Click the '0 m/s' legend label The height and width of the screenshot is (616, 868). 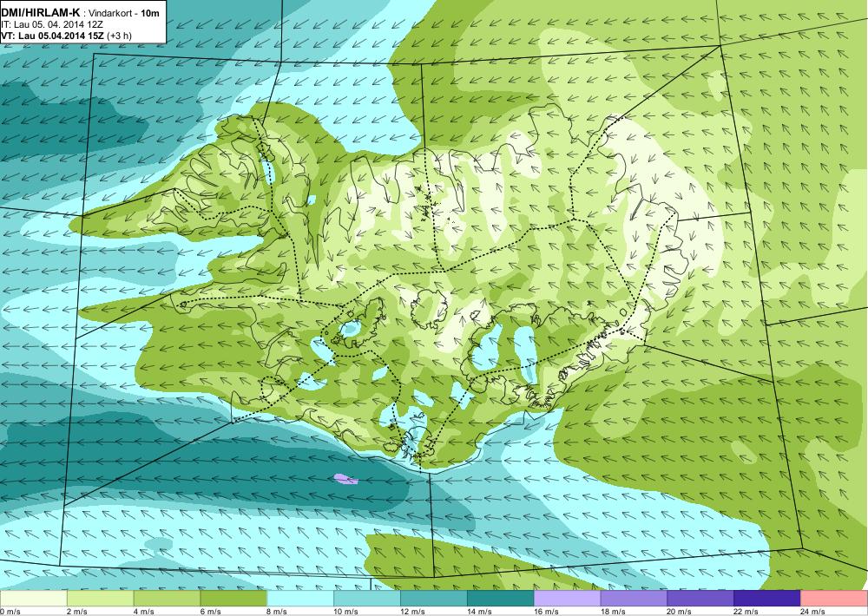point(10,612)
